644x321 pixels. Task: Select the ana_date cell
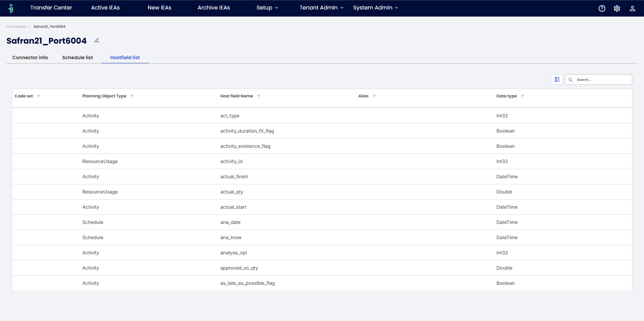(230, 222)
